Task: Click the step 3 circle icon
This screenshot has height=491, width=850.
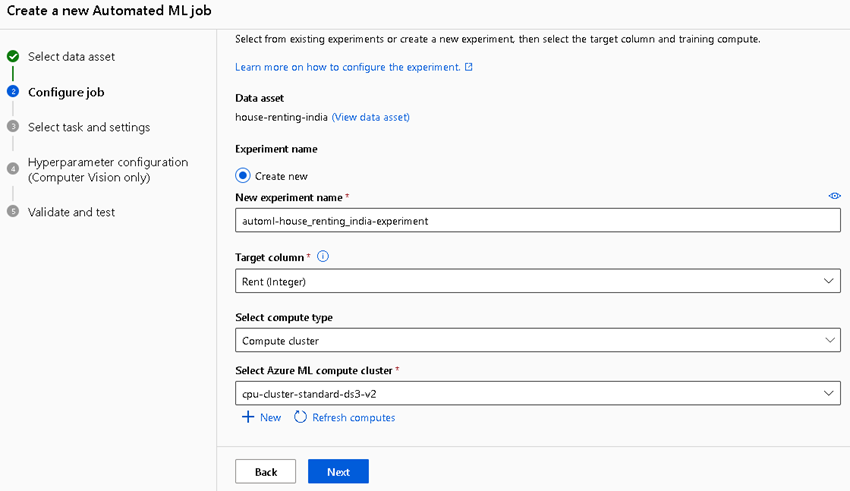Action: 13,126
